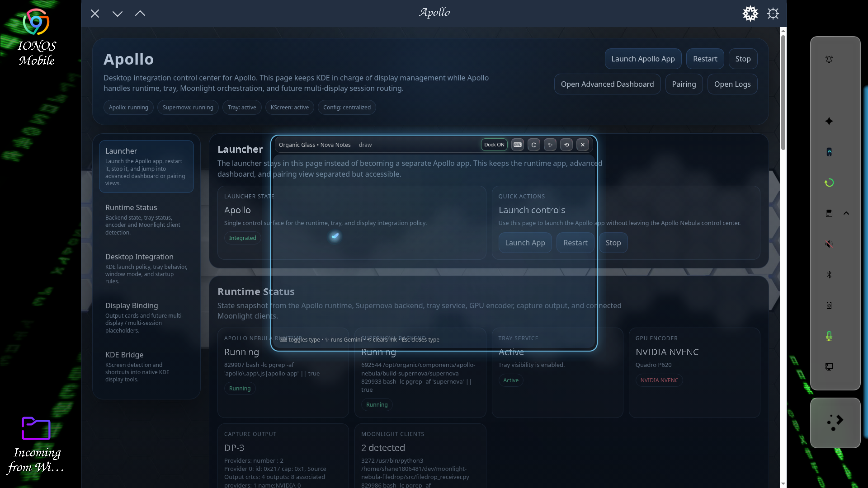Open the notification bell in side dock
The height and width of the screenshot is (488, 868).
point(829,60)
